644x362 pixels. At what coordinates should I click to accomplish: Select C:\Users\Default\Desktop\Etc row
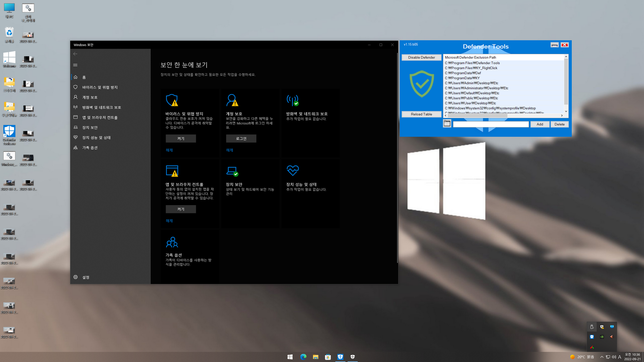pos(504,93)
